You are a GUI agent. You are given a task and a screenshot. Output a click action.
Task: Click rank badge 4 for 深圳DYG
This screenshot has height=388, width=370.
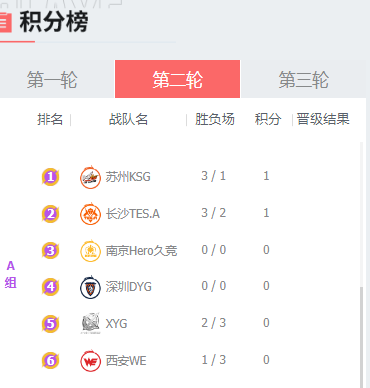(50, 287)
